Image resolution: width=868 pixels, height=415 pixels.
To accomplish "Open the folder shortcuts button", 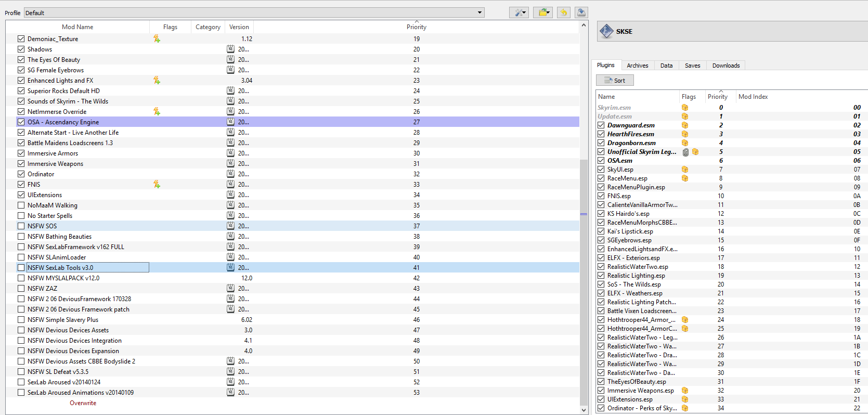I will pyautogui.click(x=542, y=12).
